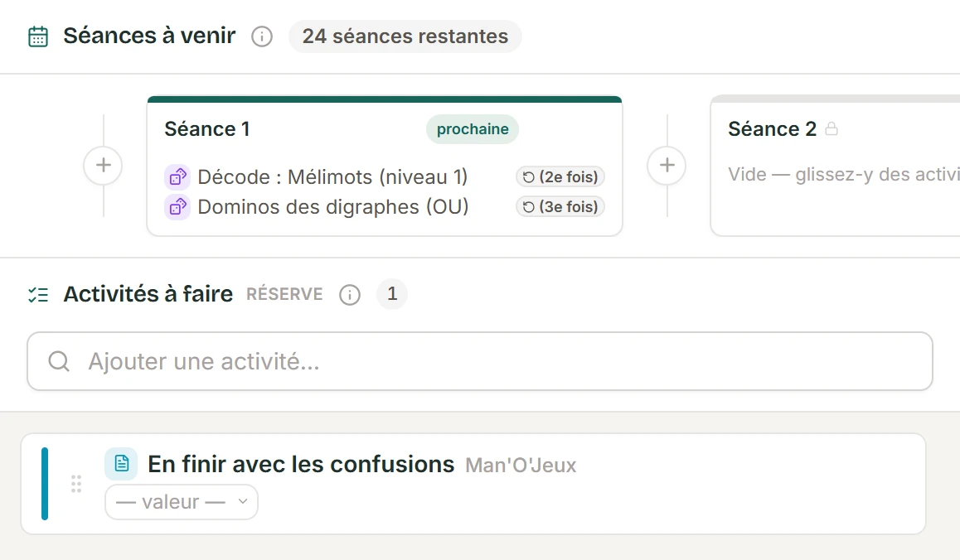Click the Séance 2 title
Image resolution: width=960 pixels, height=560 pixels.
[x=772, y=129]
